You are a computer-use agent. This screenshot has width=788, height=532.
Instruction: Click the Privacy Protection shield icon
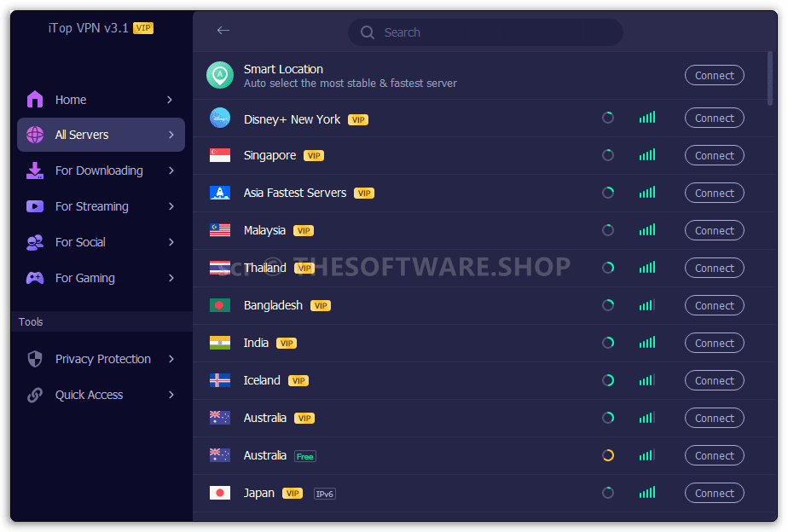point(35,359)
